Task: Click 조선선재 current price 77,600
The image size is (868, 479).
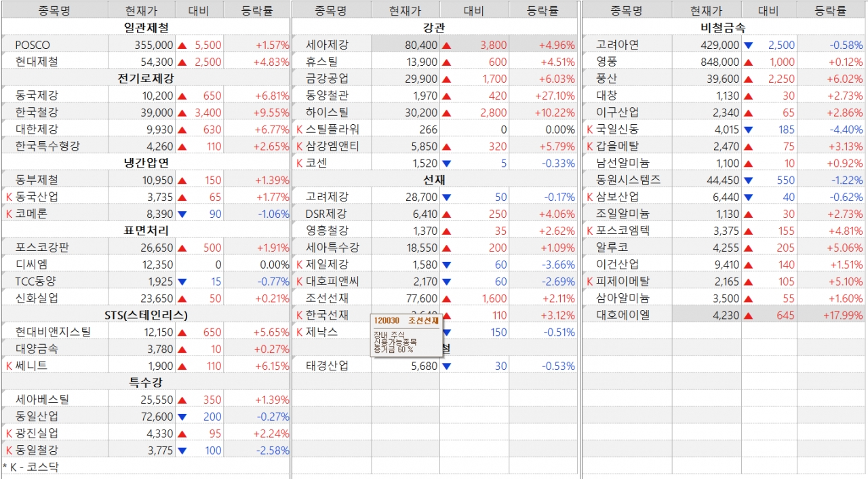Action: [x=420, y=299]
